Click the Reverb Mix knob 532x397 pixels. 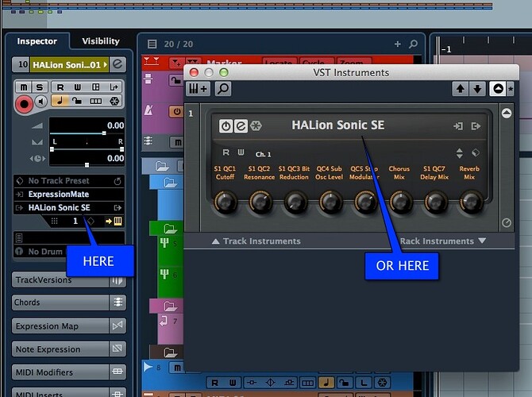pos(471,202)
